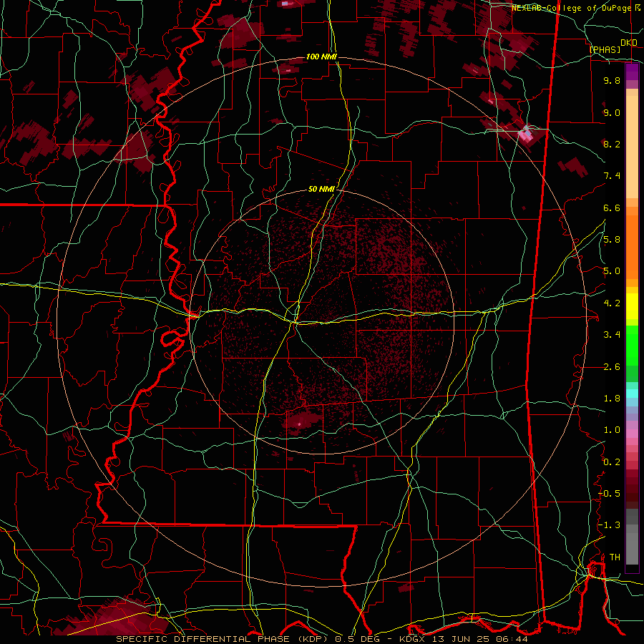Image resolution: width=644 pixels, height=644 pixels.
Task: Click the 13 JUN 25 06:44 timestamp
Action: coord(479,639)
